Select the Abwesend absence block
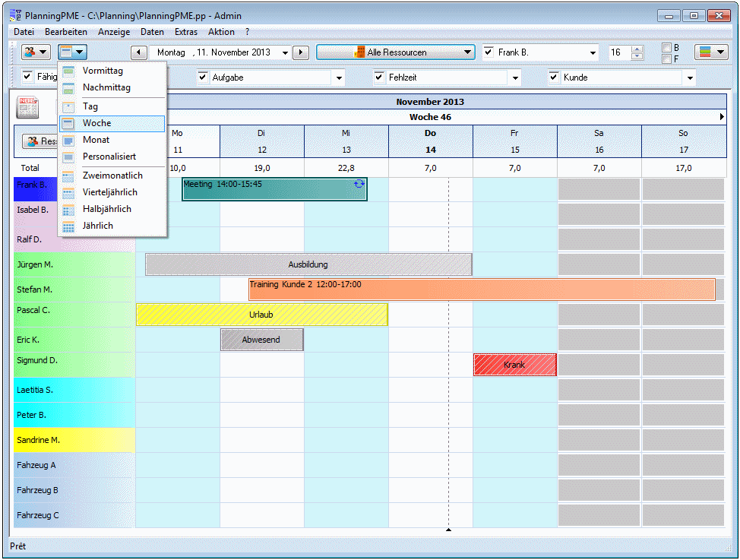 click(x=262, y=340)
